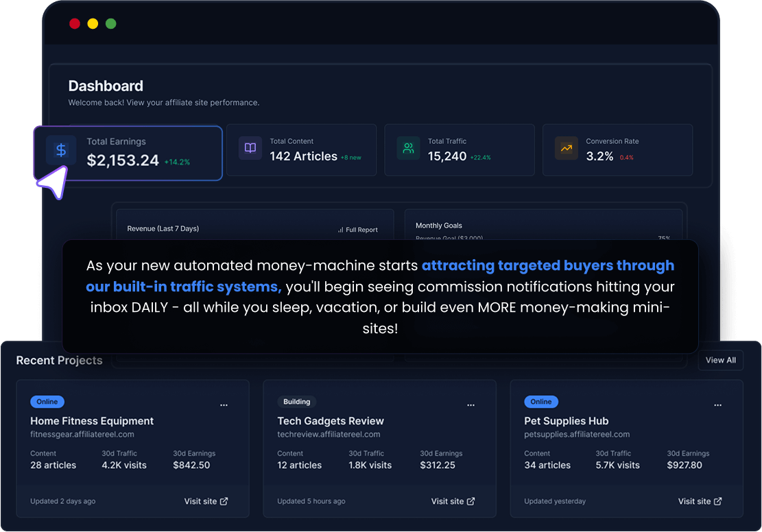
Task: Click the dollar sign Total Earnings icon
Action: point(61,149)
